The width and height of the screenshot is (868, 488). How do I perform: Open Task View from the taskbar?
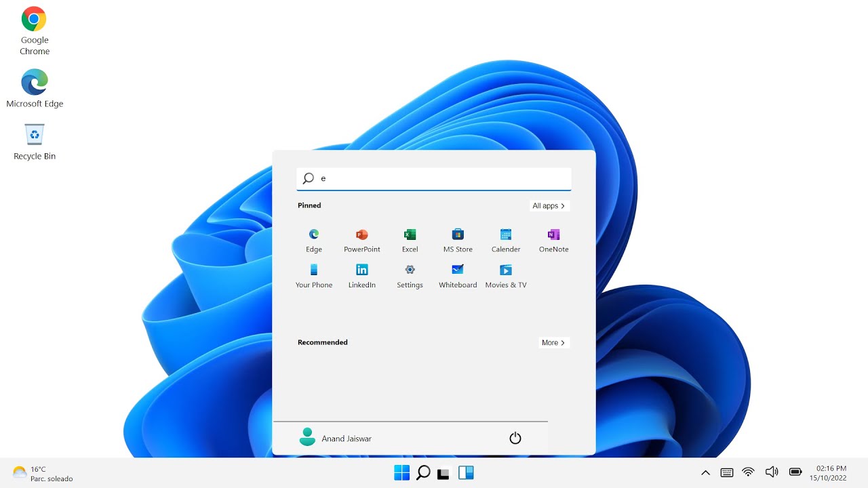click(x=443, y=473)
